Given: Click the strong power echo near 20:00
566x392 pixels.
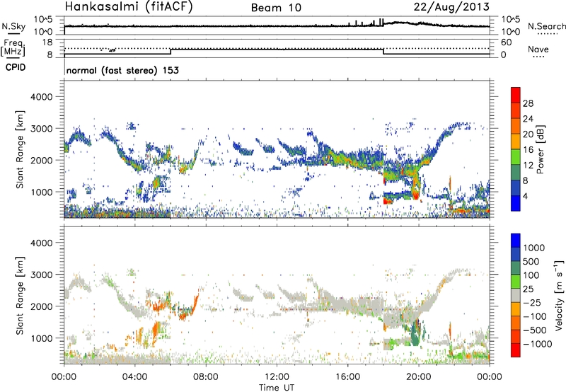Looking at the screenshot, I should tap(416, 194).
